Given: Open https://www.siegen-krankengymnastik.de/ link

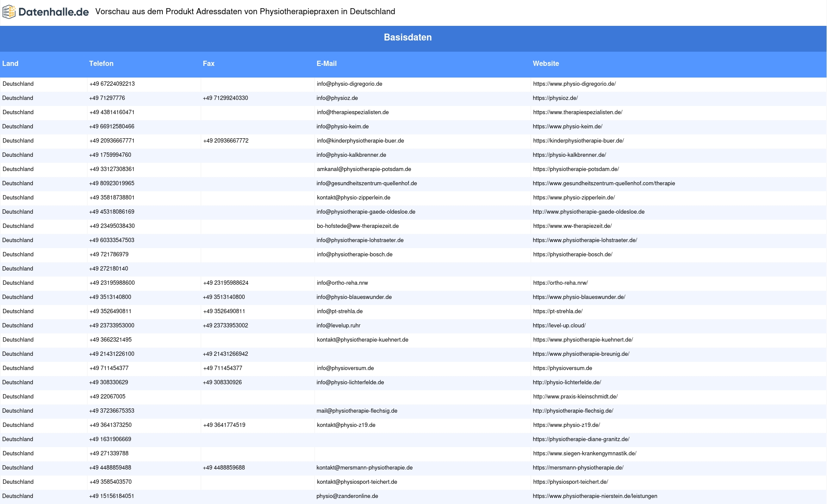Looking at the screenshot, I should pos(584,454).
